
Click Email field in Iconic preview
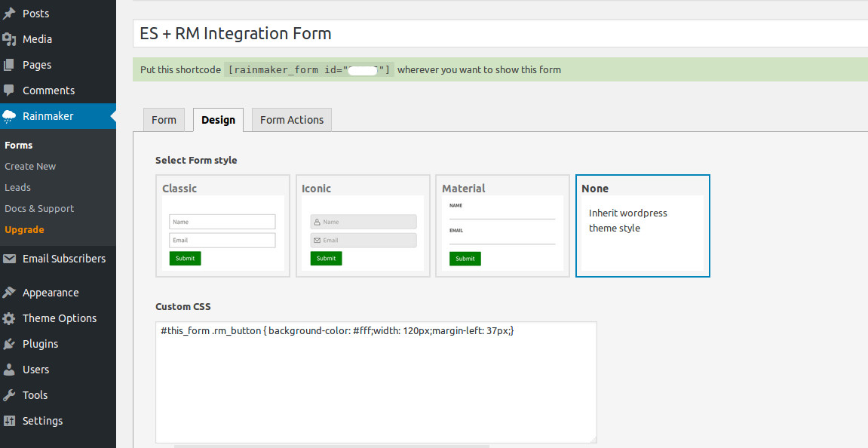tap(363, 241)
